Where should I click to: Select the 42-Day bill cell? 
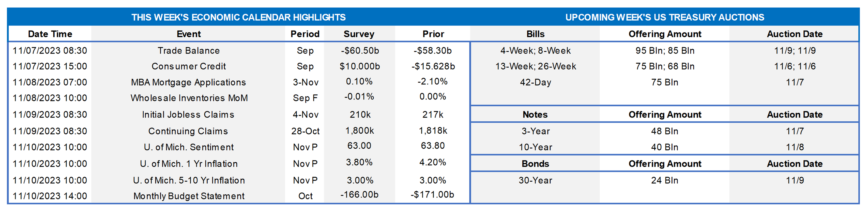(535, 82)
